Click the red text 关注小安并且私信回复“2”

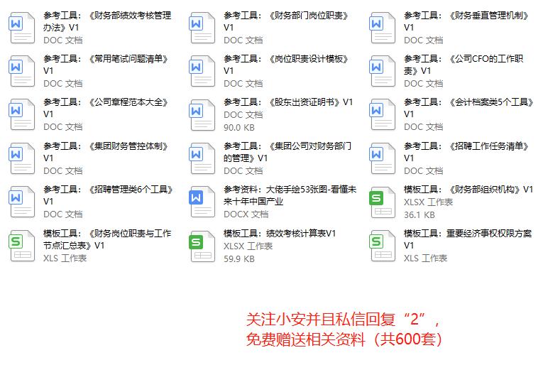[x=343, y=320]
